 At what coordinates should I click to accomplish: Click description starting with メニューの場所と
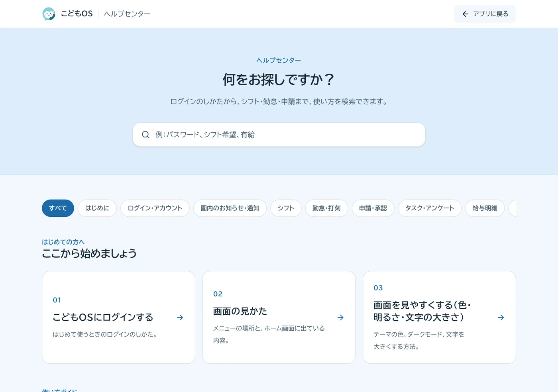[x=269, y=335]
